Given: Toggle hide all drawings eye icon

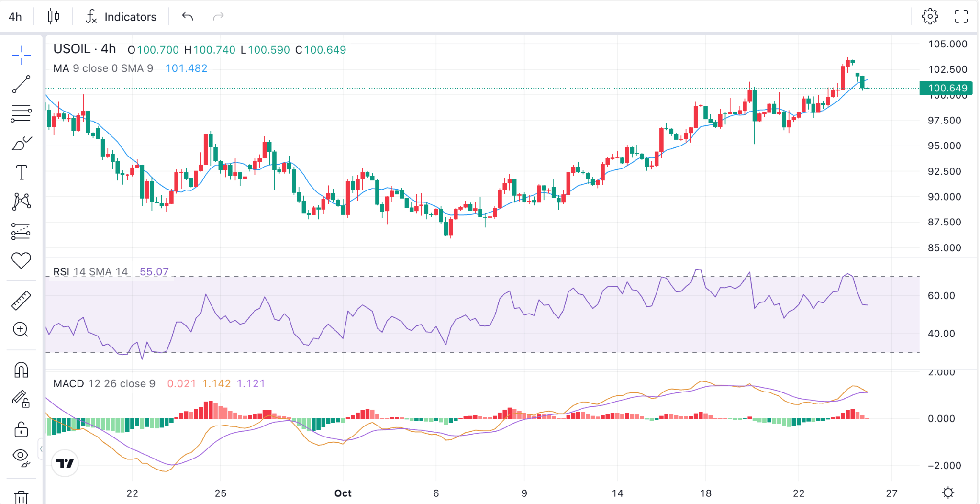Looking at the screenshot, I should pos(21,458).
